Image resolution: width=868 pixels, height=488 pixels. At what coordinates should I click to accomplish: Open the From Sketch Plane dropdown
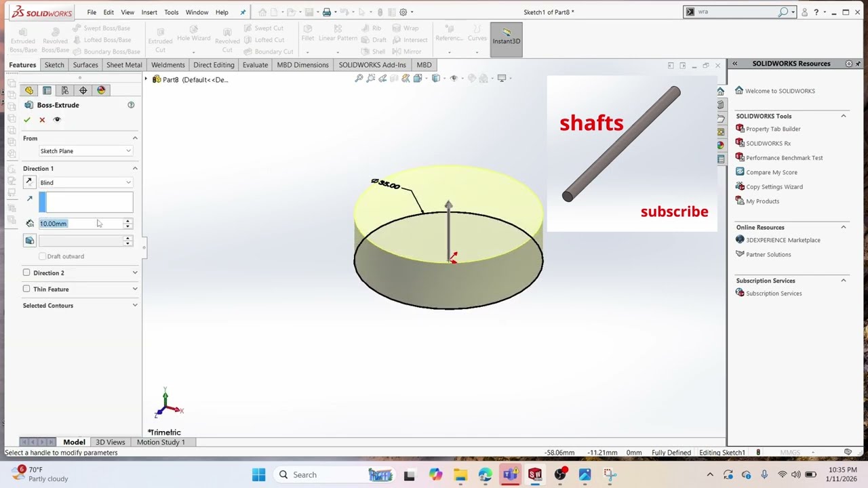point(85,151)
